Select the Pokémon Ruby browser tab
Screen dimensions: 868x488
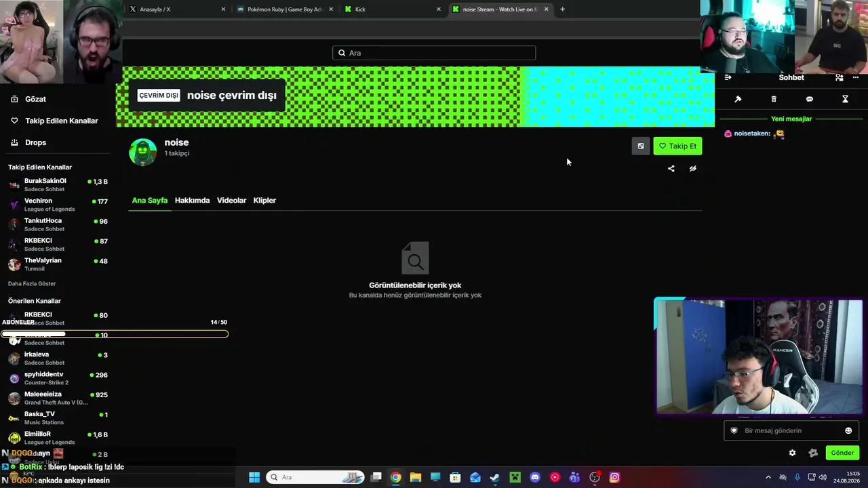click(x=283, y=9)
